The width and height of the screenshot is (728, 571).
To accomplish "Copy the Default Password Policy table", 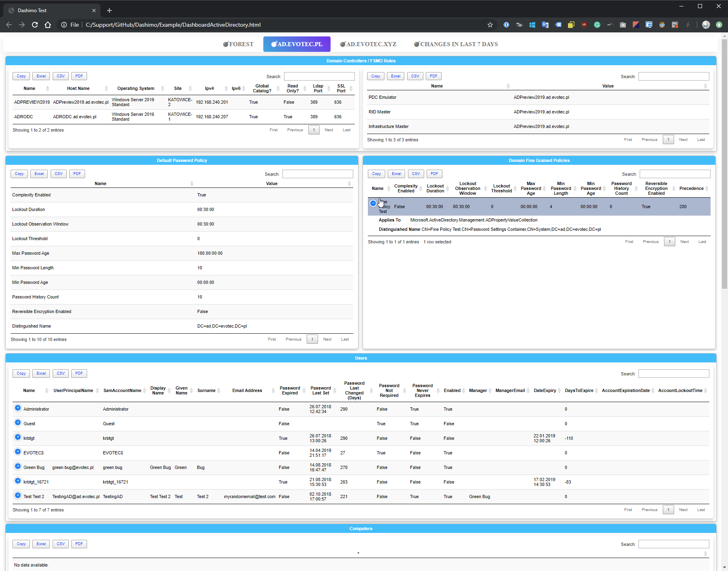I will (x=19, y=173).
